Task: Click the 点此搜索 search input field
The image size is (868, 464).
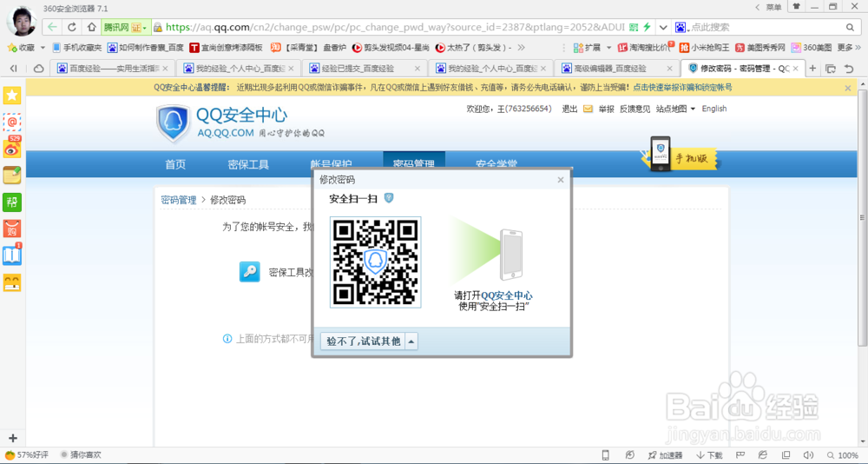Action: point(764,27)
